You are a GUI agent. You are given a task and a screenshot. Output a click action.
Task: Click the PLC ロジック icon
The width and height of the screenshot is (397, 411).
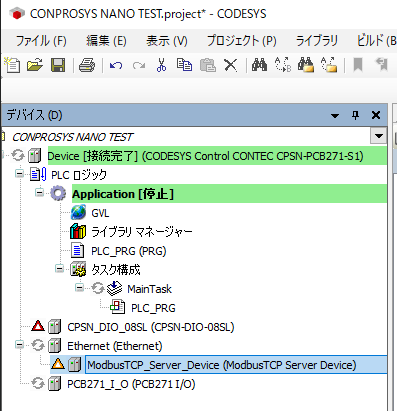pos(38,174)
